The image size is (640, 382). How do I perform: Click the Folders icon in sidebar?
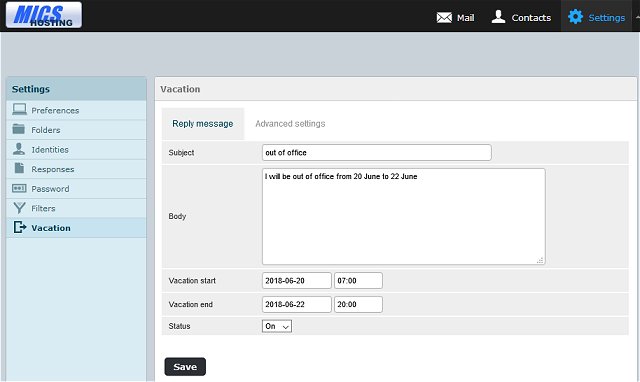tap(19, 129)
